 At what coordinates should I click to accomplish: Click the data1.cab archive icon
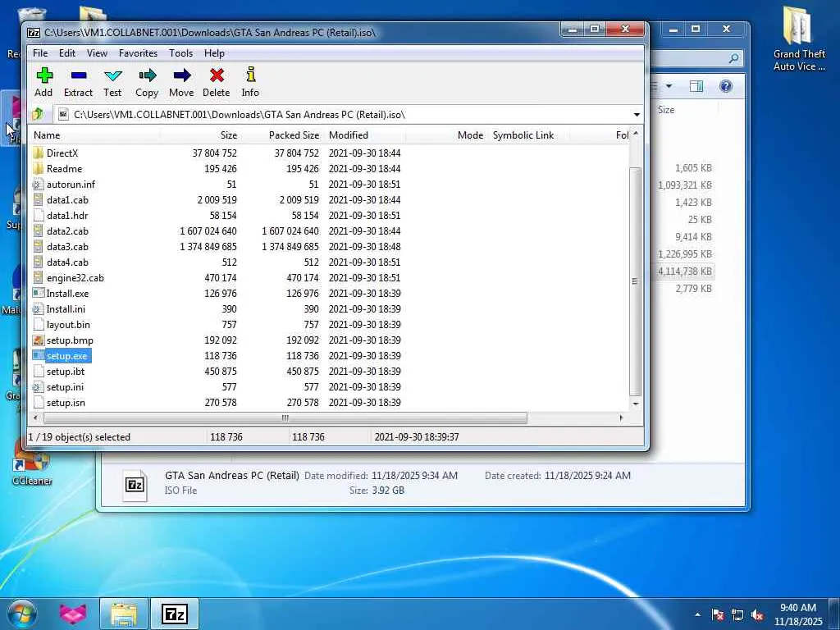[38, 200]
